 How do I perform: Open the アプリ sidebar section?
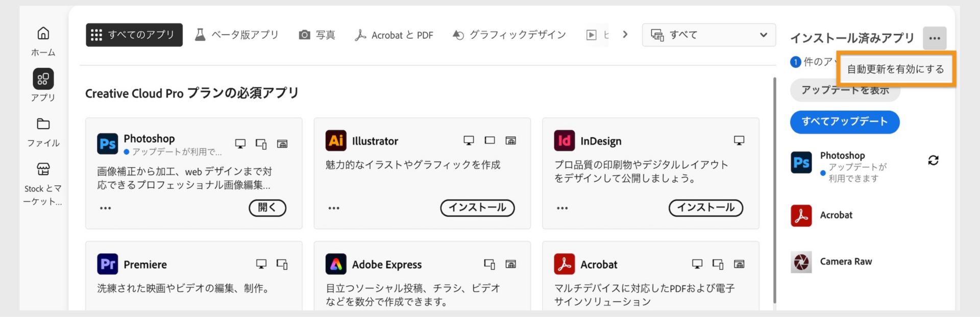[x=43, y=86]
